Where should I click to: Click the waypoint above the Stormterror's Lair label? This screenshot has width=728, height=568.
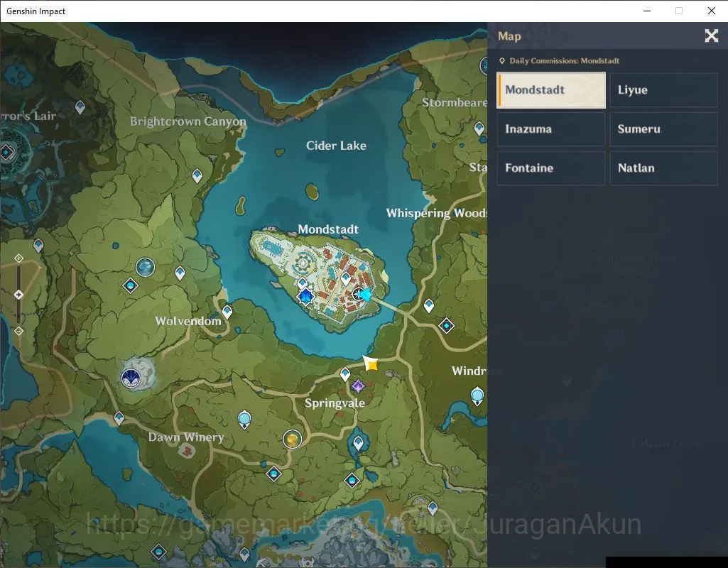pos(80,107)
